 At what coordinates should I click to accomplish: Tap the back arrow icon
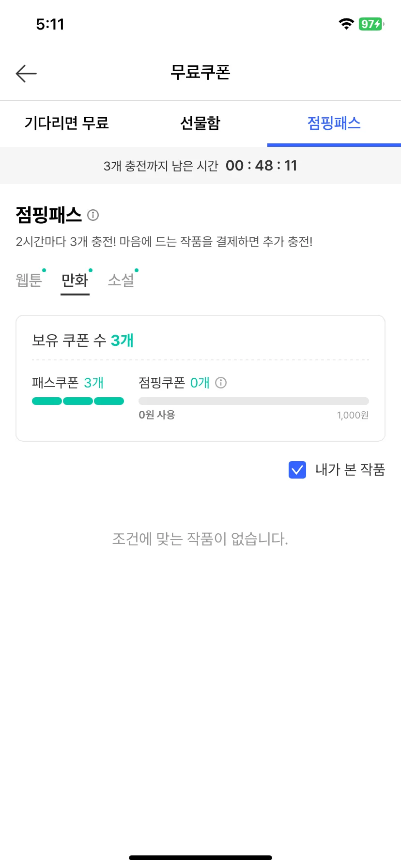26,74
